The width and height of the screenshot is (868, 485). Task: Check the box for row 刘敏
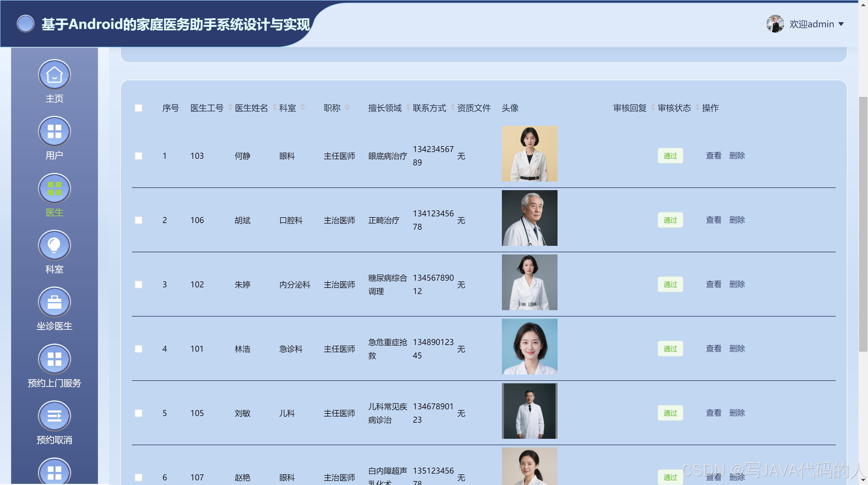pyautogui.click(x=139, y=413)
